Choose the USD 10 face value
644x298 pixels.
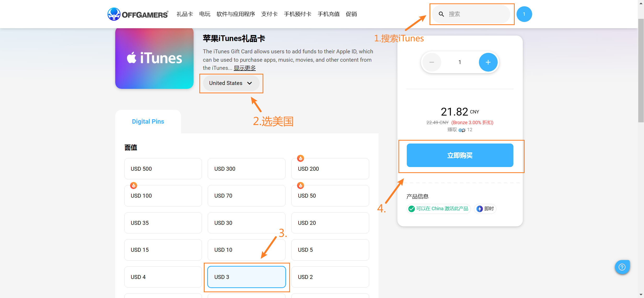[246, 250]
